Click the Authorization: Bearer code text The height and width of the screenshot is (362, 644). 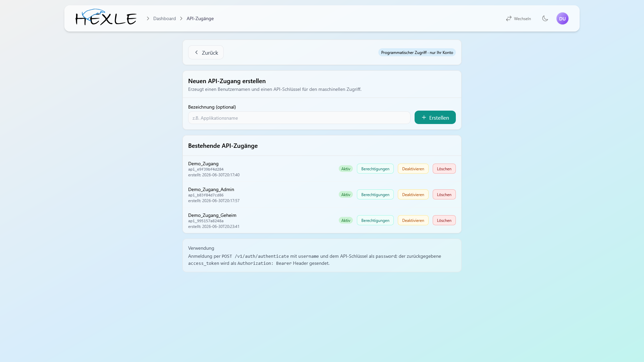click(x=264, y=263)
